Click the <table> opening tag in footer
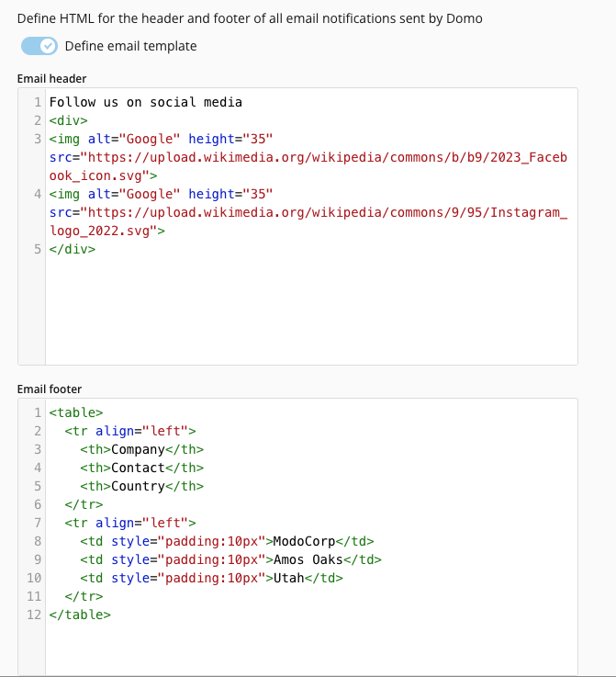Screen dimensions: 616x677 tap(76, 412)
